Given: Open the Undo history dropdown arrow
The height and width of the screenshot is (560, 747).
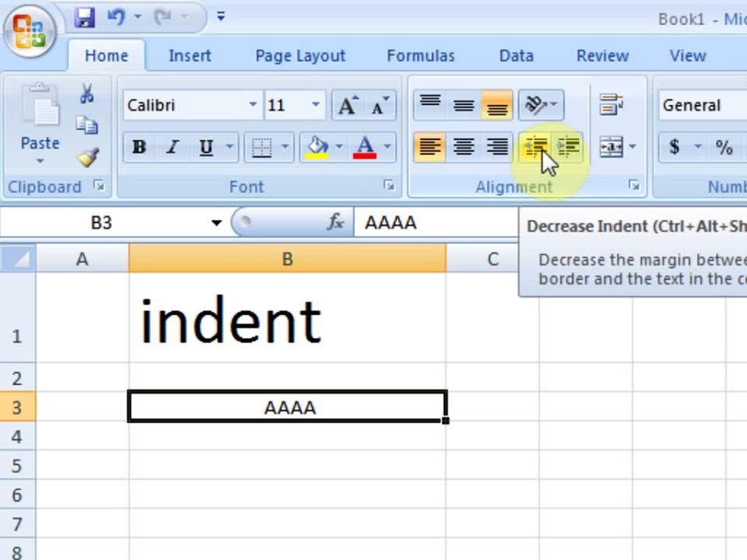Looking at the screenshot, I should 138,17.
